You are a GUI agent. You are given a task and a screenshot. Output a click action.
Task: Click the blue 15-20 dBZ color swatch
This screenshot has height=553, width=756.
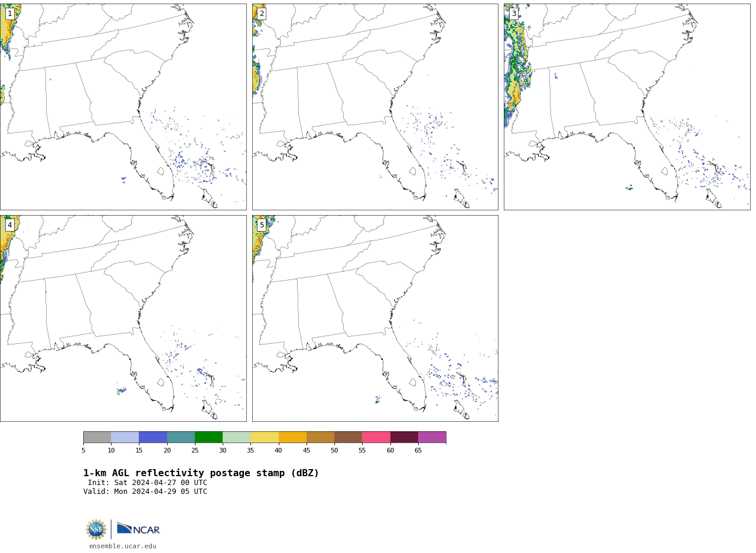(x=153, y=437)
